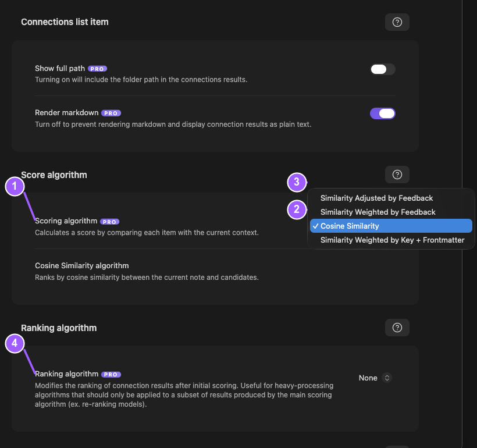
Task: Click the numbered annotation marker 4
Action: click(x=15, y=344)
